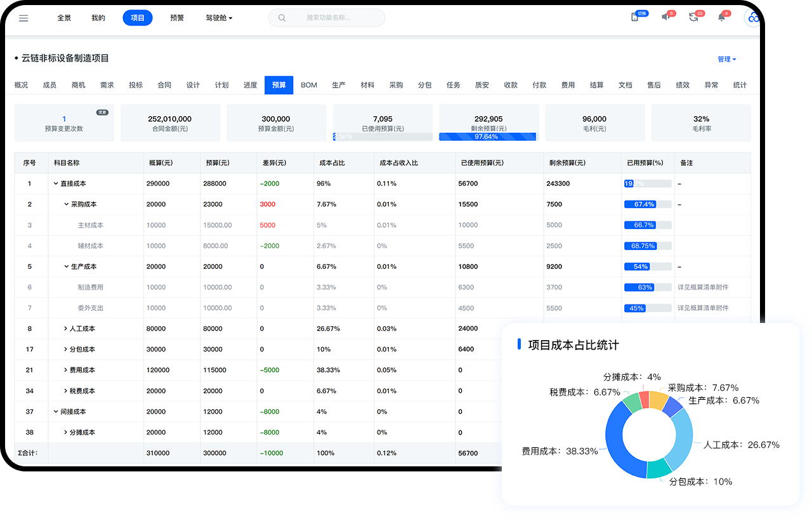Expand the 费用成本 row
Screen dimensions: 812x519
click(x=66, y=370)
